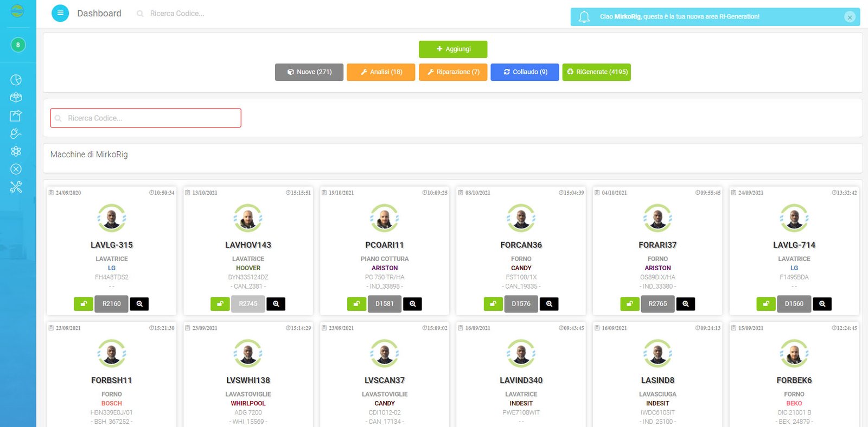Filter by RiGenerate (4195)
Image resolution: width=868 pixels, height=427 pixels.
pos(597,72)
